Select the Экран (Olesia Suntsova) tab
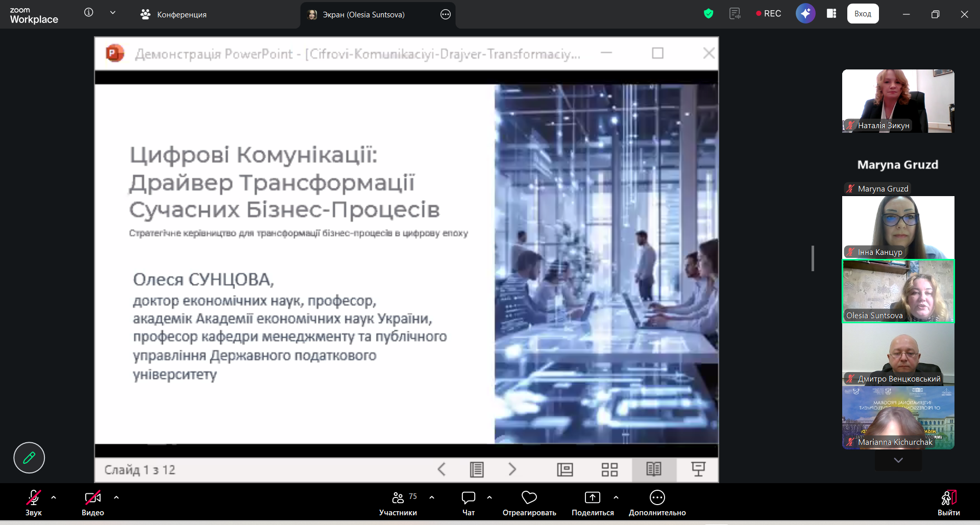980x525 pixels. tap(362, 15)
